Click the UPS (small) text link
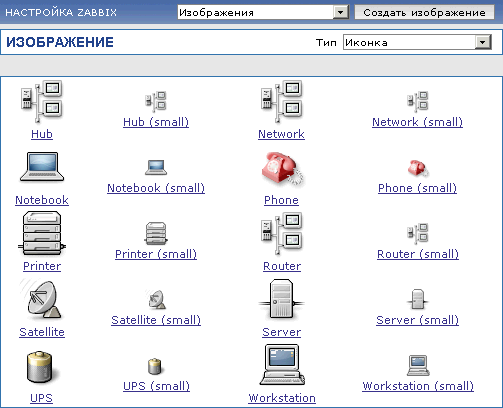Screen dimensions: 503x408 [156, 386]
